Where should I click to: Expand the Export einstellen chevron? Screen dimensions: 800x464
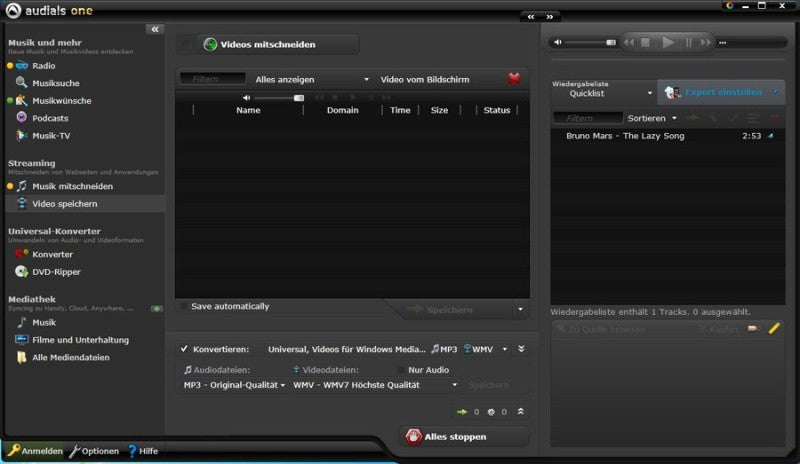775,92
